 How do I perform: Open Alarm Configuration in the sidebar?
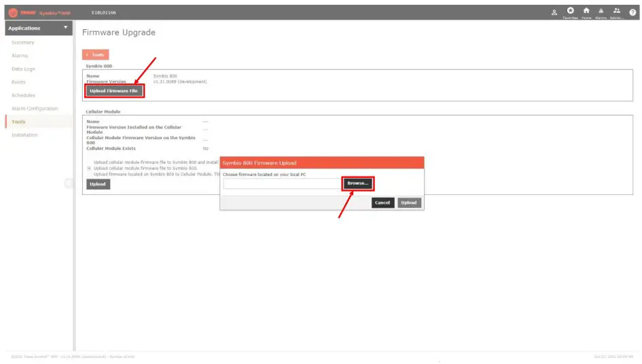pyautogui.click(x=35, y=109)
